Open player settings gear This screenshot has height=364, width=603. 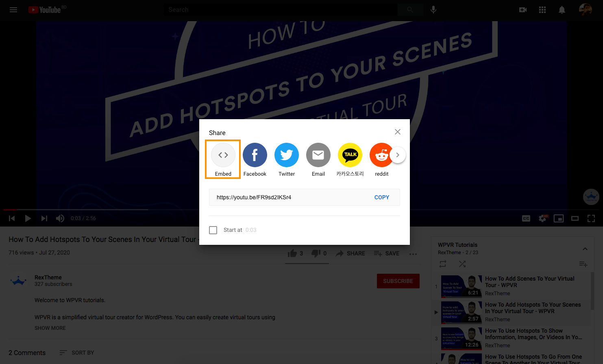(x=542, y=218)
